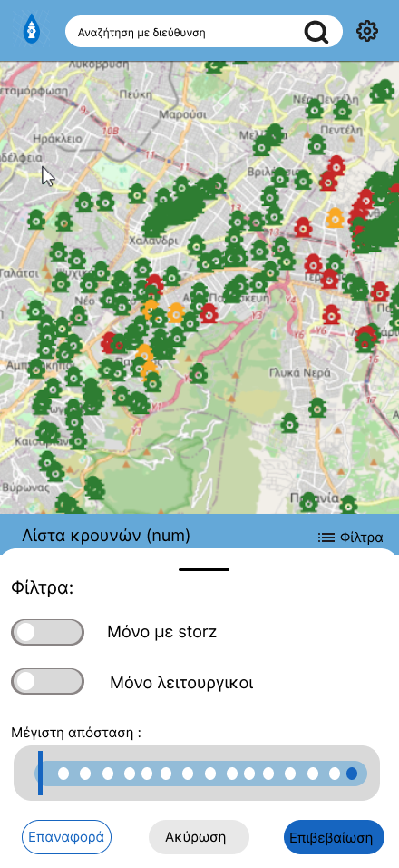This screenshot has width=399, height=868.
Task: Confirm filters with Επιβεβαίωση button
Action: [334, 837]
